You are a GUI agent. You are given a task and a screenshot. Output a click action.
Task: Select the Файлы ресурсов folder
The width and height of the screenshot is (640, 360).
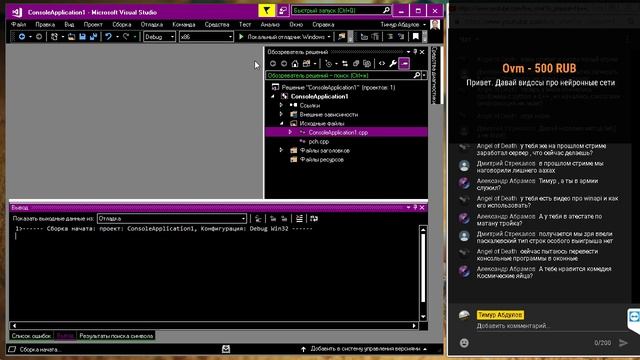[322, 160]
